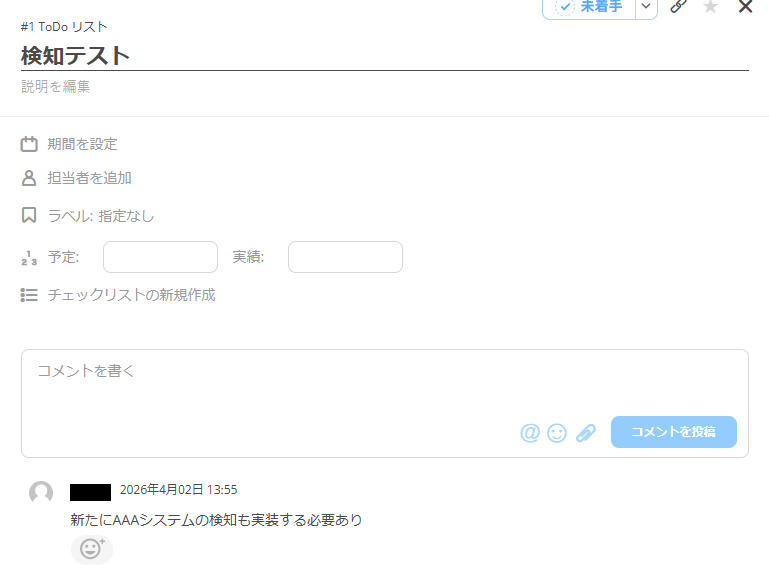Insert mention with @ icon
Viewport: 769px width, 576px height.
(x=530, y=433)
